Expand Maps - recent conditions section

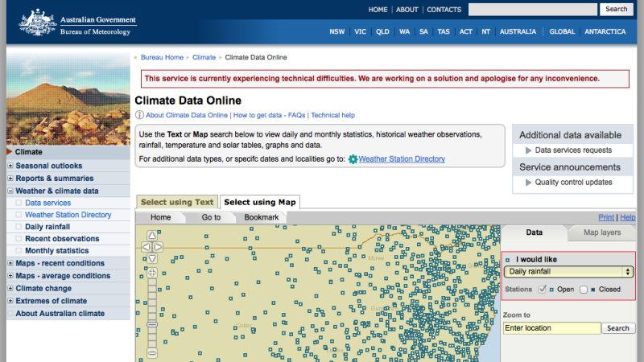(x=10, y=263)
